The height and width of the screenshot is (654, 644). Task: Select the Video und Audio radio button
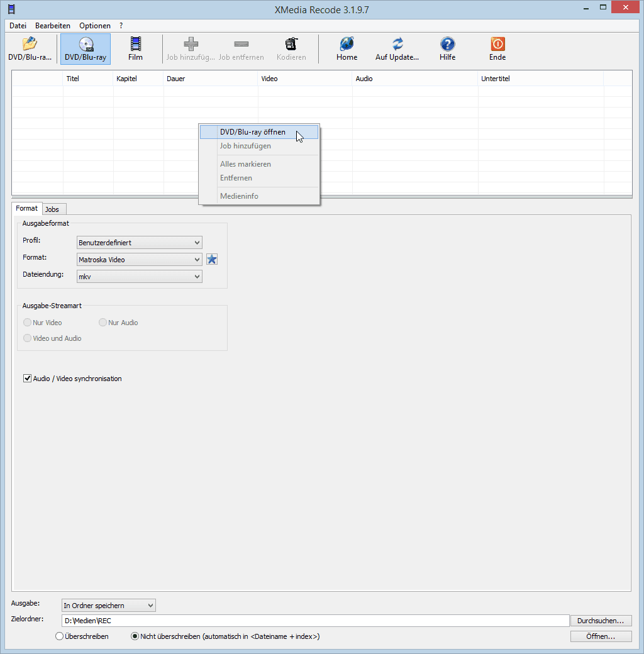pos(27,338)
